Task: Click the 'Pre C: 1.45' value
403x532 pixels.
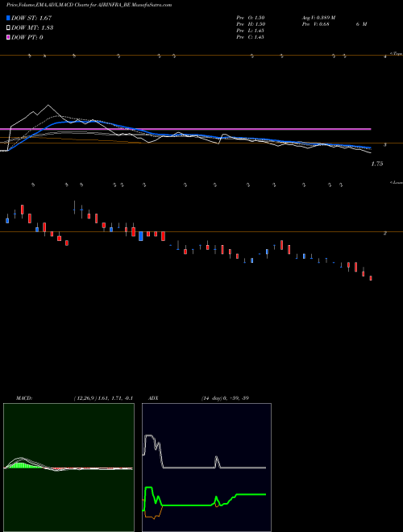Action: [x=251, y=37]
